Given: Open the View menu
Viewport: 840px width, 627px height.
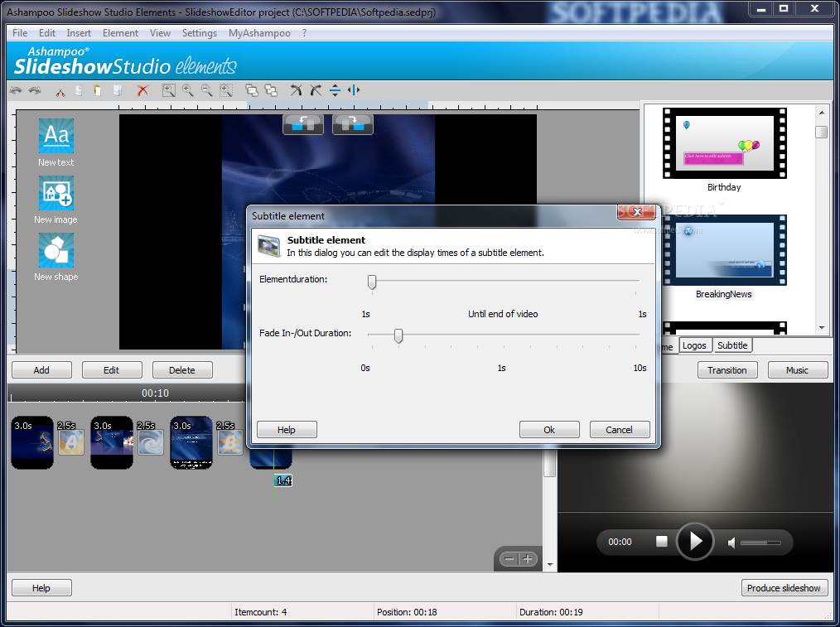Looking at the screenshot, I should click(160, 33).
